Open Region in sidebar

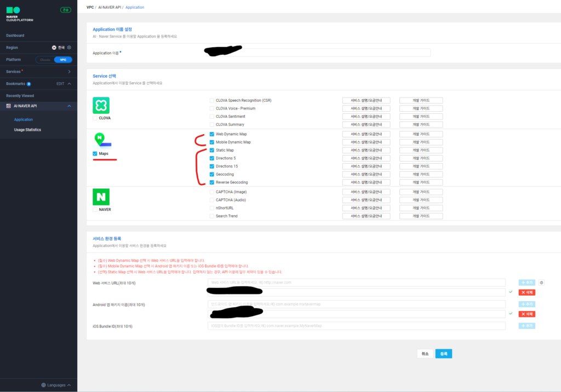coord(12,48)
